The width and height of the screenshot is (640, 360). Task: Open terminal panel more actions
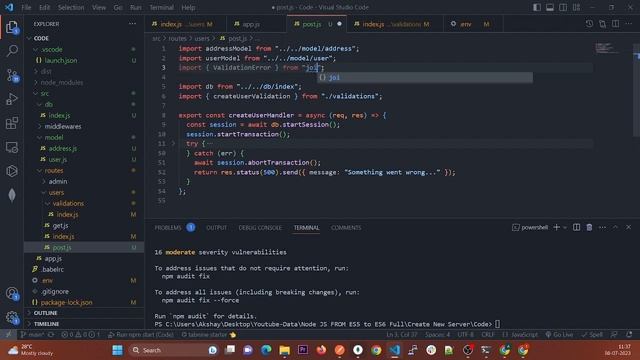602,227
